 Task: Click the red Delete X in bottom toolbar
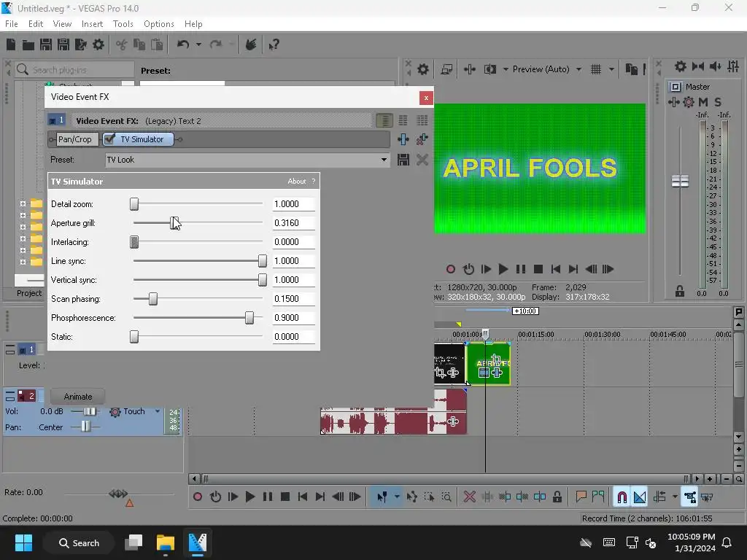[469, 497]
